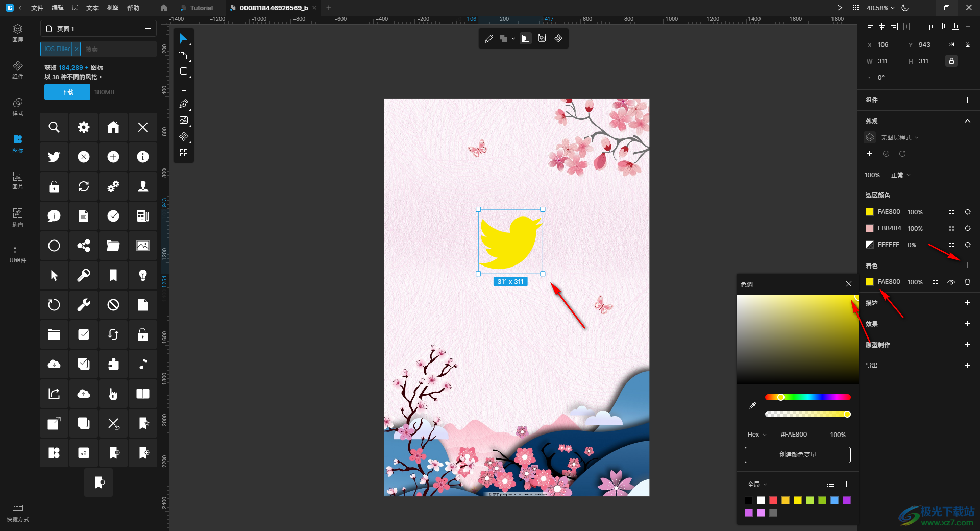
Task: Toggle visibility of FAE800 fill
Action: [951, 282]
